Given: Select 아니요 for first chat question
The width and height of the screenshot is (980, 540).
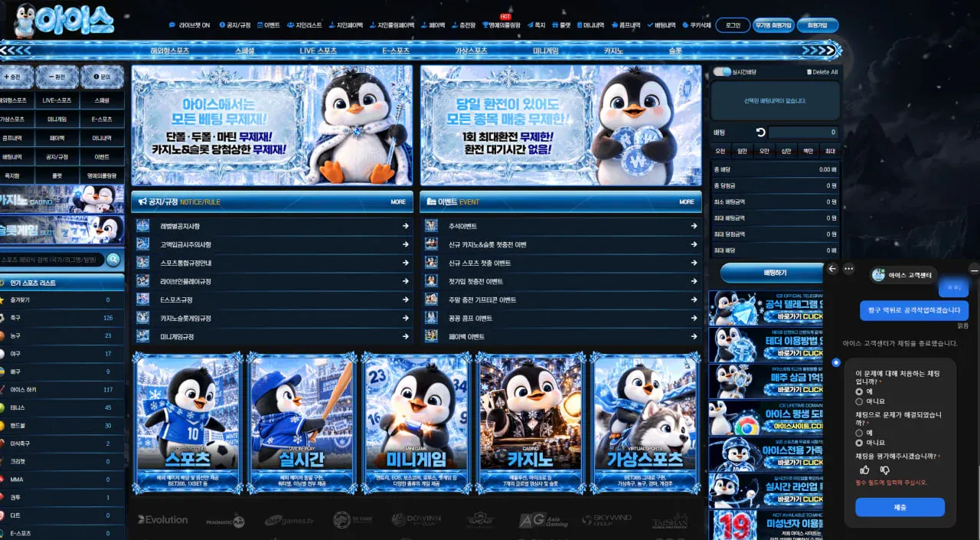Looking at the screenshot, I should 859,401.
